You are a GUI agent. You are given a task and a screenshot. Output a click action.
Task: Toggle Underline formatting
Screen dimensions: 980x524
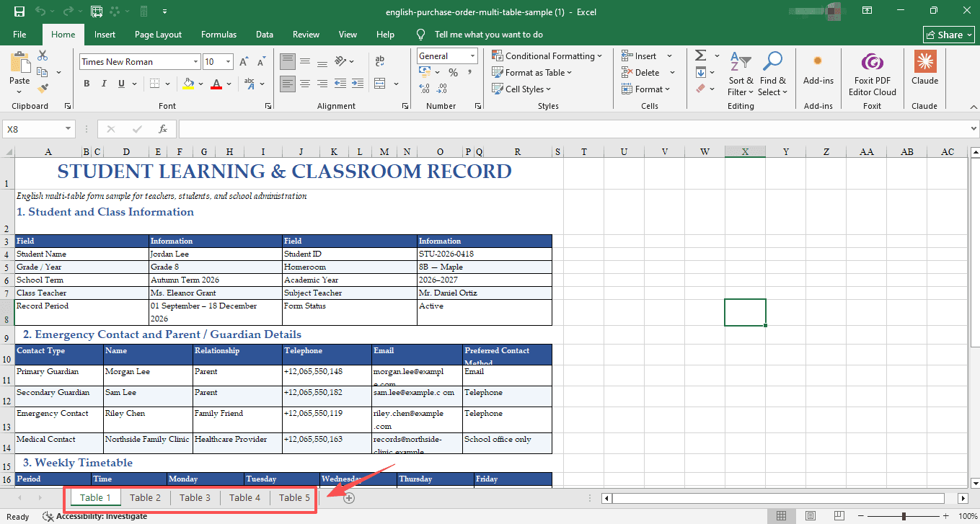point(121,84)
